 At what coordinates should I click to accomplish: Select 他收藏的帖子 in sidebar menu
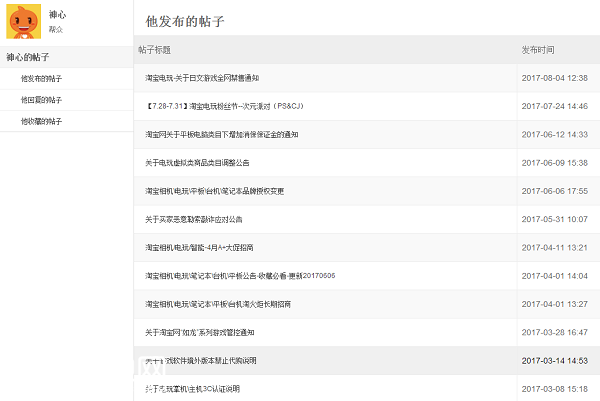point(41,122)
